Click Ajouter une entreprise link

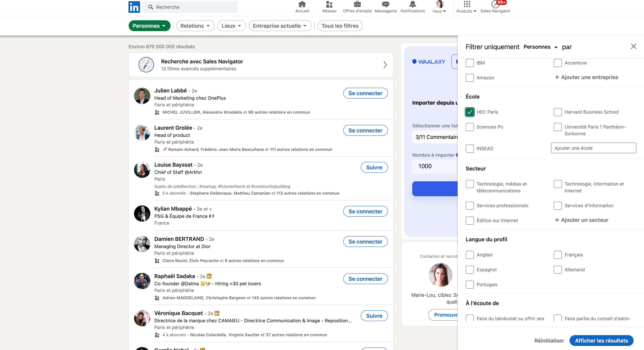[586, 77]
